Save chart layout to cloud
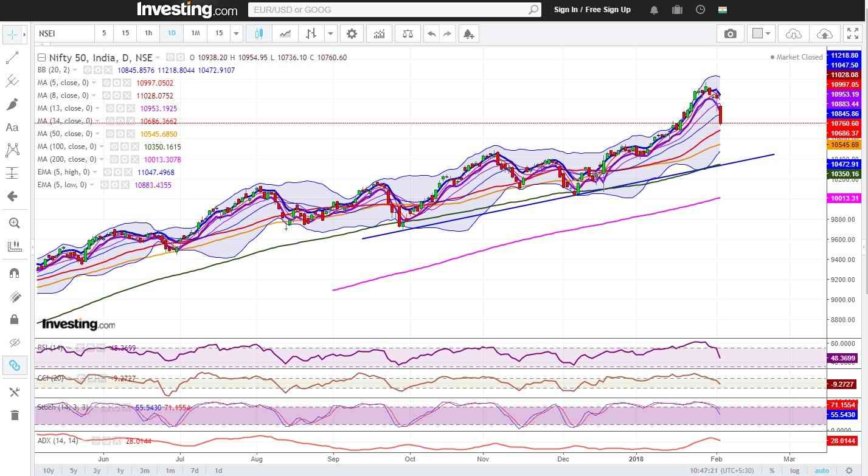Screen dimensions: 868x476 [x=824, y=33]
